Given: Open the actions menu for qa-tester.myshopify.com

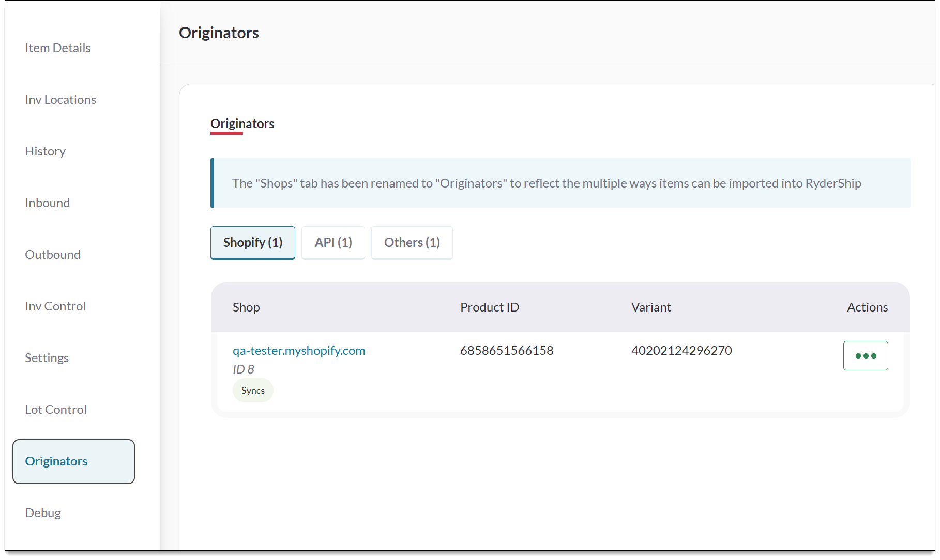Looking at the screenshot, I should coord(865,355).
